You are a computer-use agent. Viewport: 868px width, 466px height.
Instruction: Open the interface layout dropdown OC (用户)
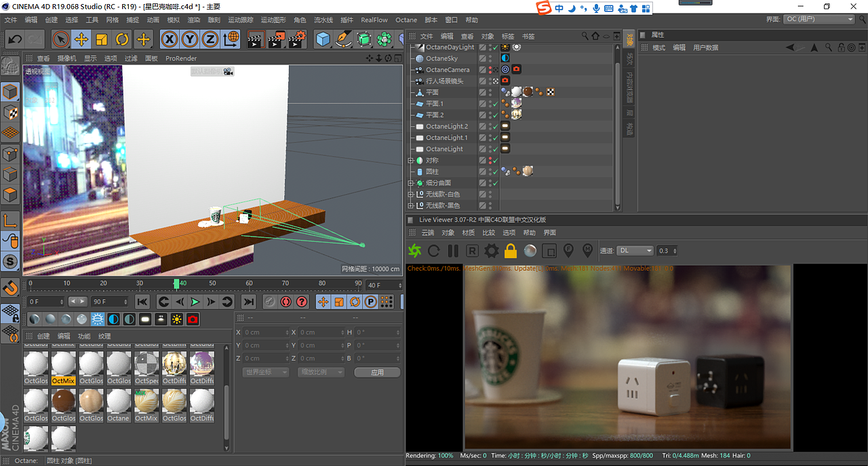pyautogui.click(x=819, y=20)
